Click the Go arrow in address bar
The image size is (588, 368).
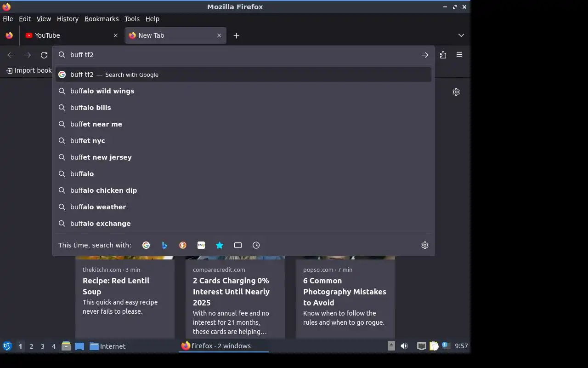pyautogui.click(x=425, y=55)
